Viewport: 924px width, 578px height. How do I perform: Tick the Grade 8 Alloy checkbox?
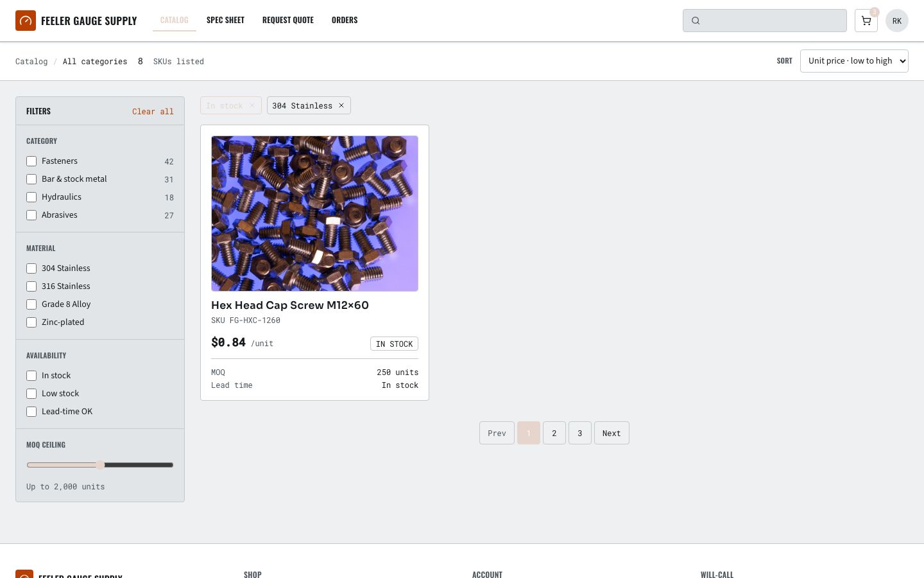point(31,304)
